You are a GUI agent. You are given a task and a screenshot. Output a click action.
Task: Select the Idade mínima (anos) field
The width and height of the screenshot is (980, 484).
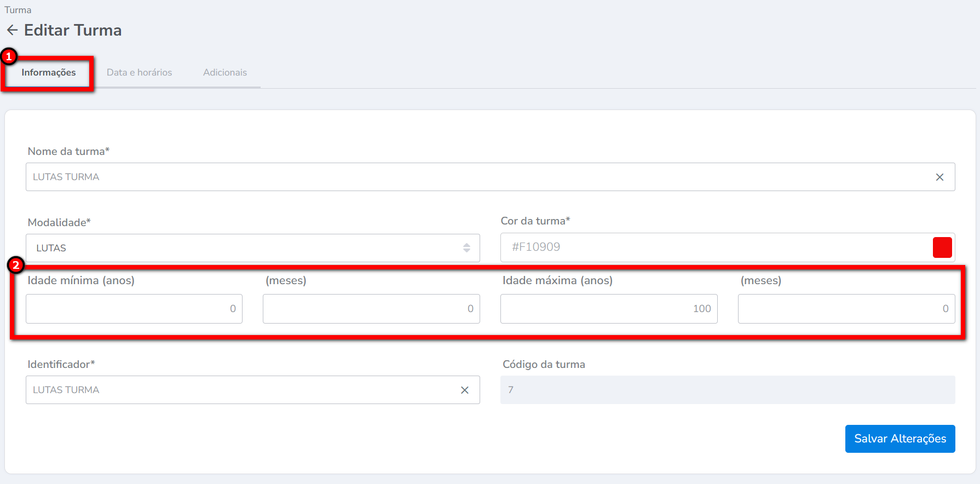[x=134, y=309]
